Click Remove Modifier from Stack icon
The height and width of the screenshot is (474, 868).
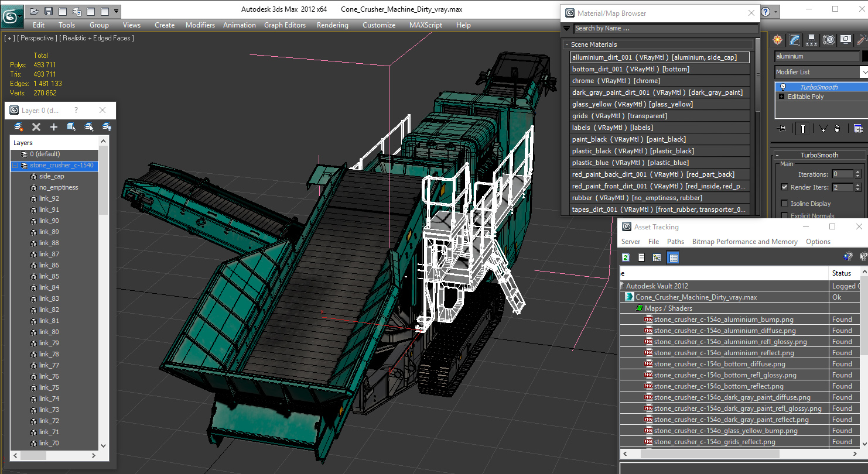(837, 128)
